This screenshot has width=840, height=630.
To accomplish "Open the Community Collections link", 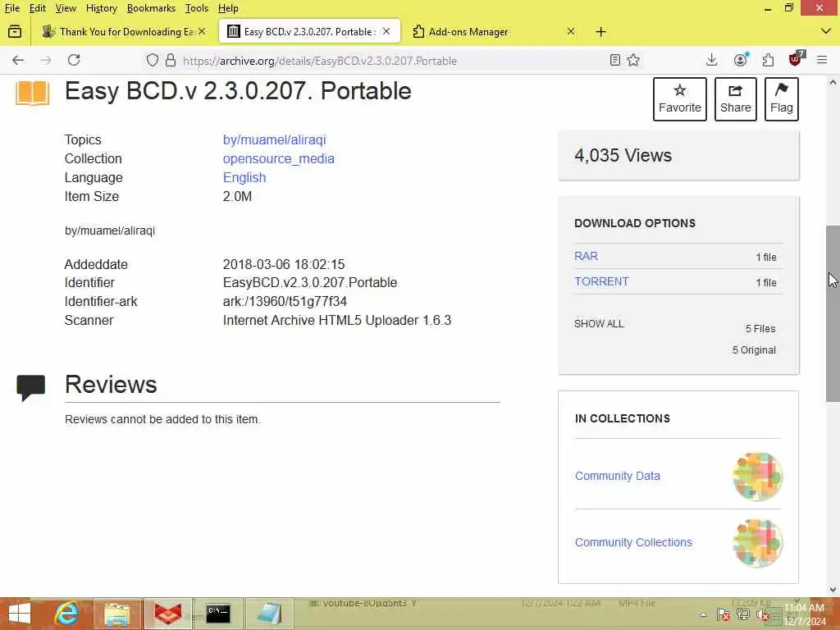I will coord(633,542).
